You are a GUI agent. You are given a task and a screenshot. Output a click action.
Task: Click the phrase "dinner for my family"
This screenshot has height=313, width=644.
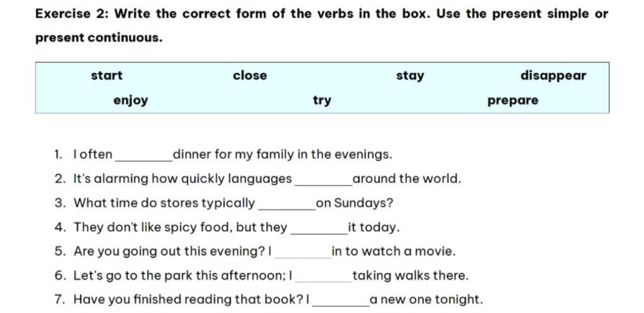pos(230,154)
